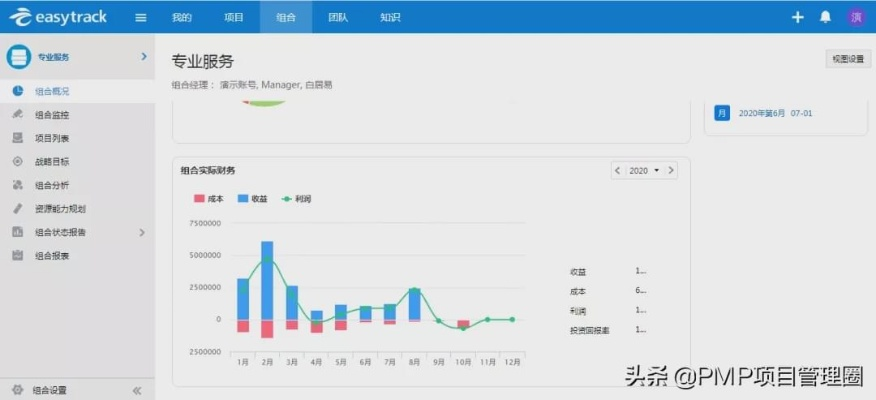Click the February blue revenue bar
The width and height of the screenshot is (876, 400).
[267, 280]
